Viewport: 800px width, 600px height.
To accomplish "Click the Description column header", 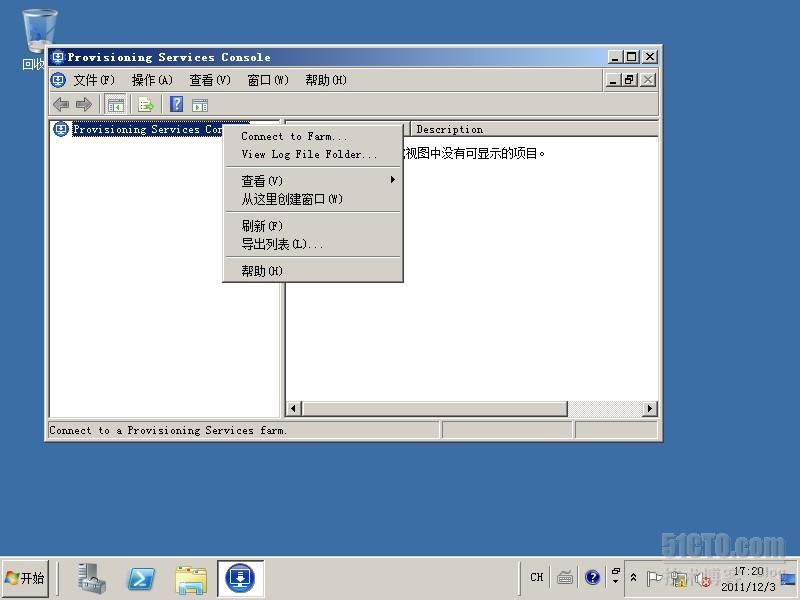I will pyautogui.click(x=534, y=130).
